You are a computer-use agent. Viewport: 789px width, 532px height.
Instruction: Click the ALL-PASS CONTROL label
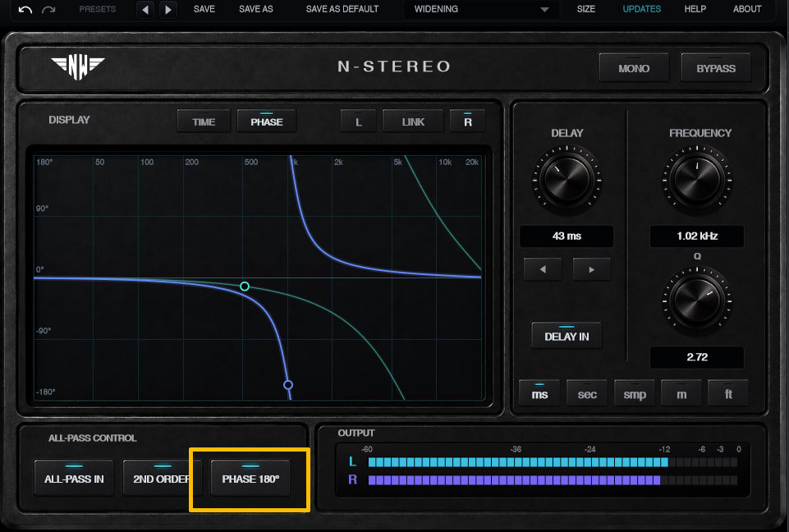[92, 438]
